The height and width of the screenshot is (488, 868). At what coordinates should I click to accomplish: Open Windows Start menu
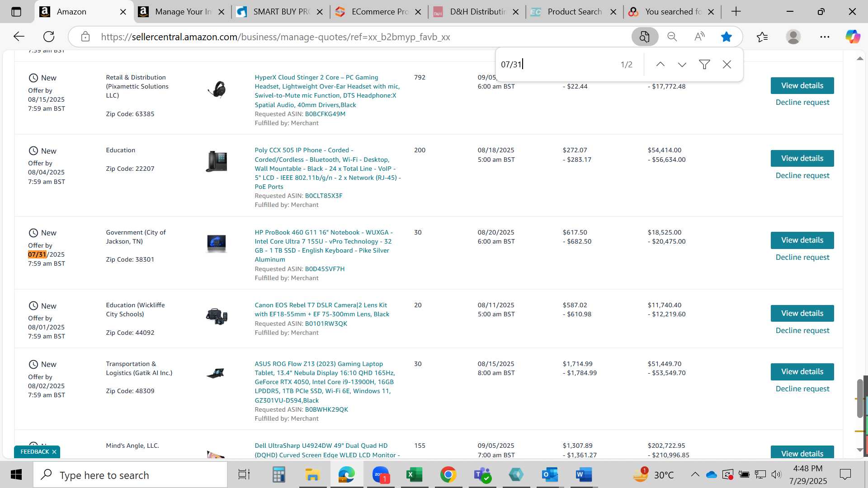16,475
